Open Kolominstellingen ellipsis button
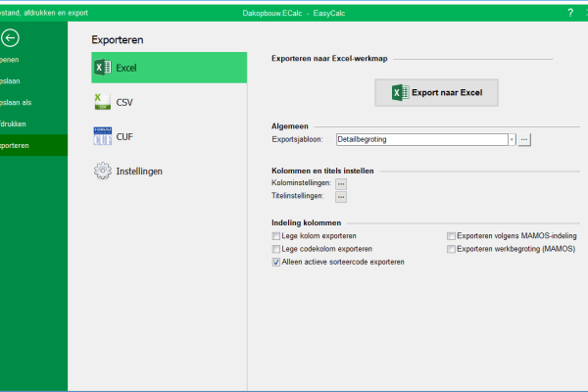The width and height of the screenshot is (588, 392). (341, 183)
